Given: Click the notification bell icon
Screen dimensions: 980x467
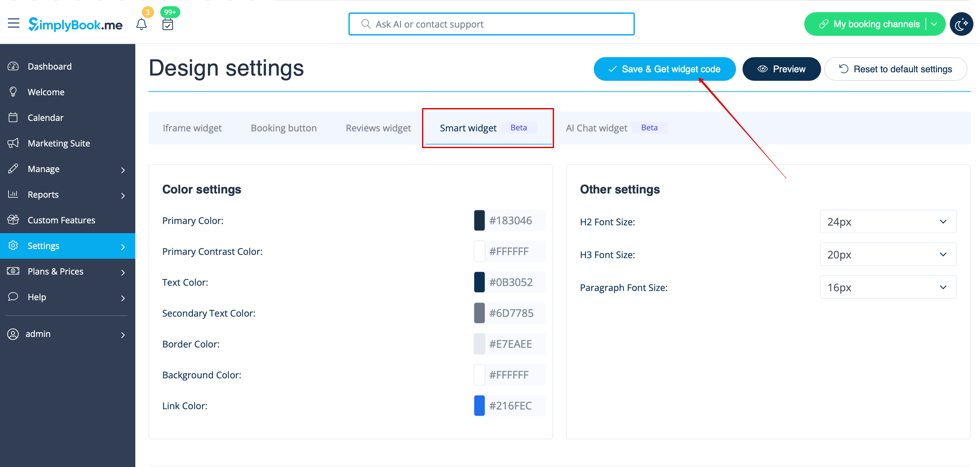Looking at the screenshot, I should [x=141, y=24].
